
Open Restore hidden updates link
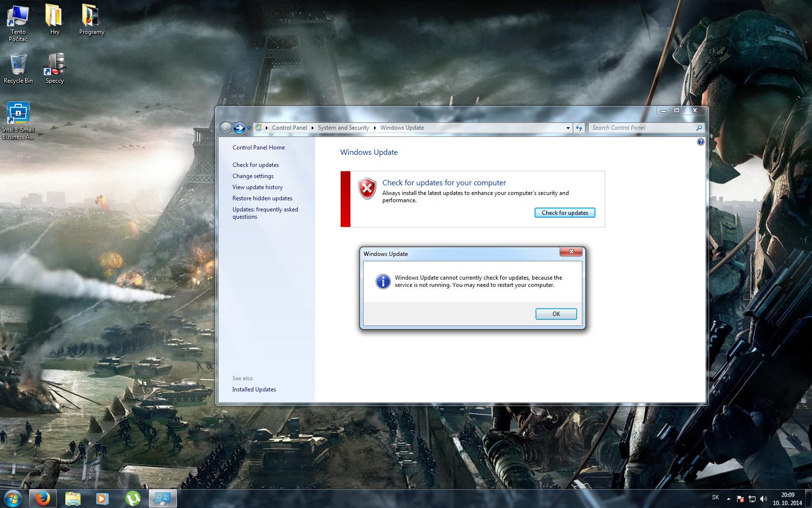point(262,198)
